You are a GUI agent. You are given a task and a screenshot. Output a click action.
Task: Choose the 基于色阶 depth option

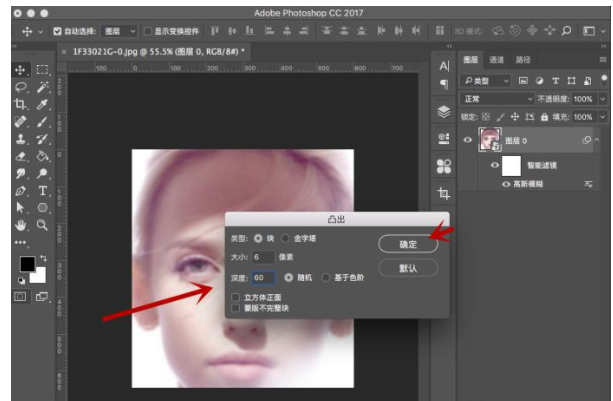[327, 277]
